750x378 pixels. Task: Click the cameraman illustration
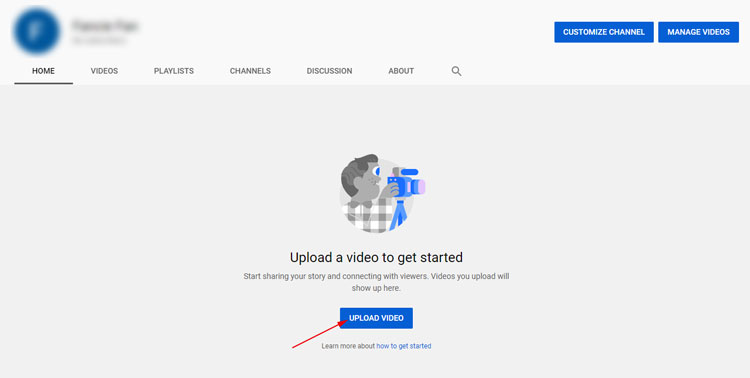coord(382,193)
